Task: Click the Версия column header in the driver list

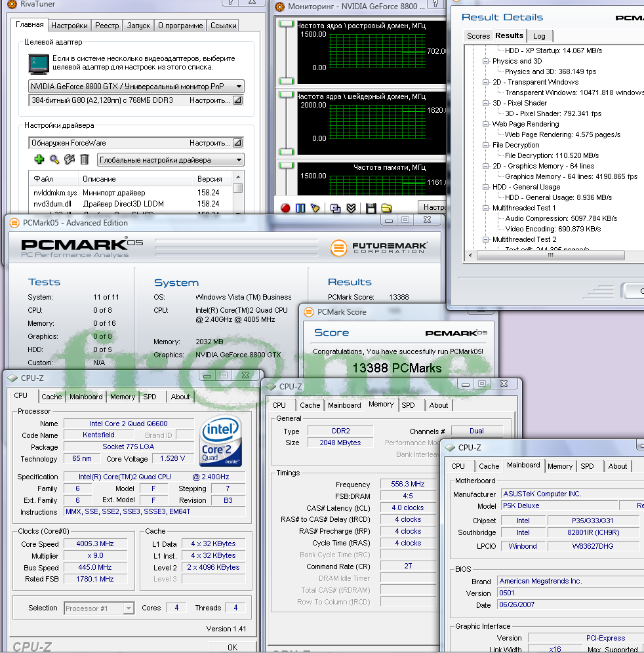Action: pos(213,179)
